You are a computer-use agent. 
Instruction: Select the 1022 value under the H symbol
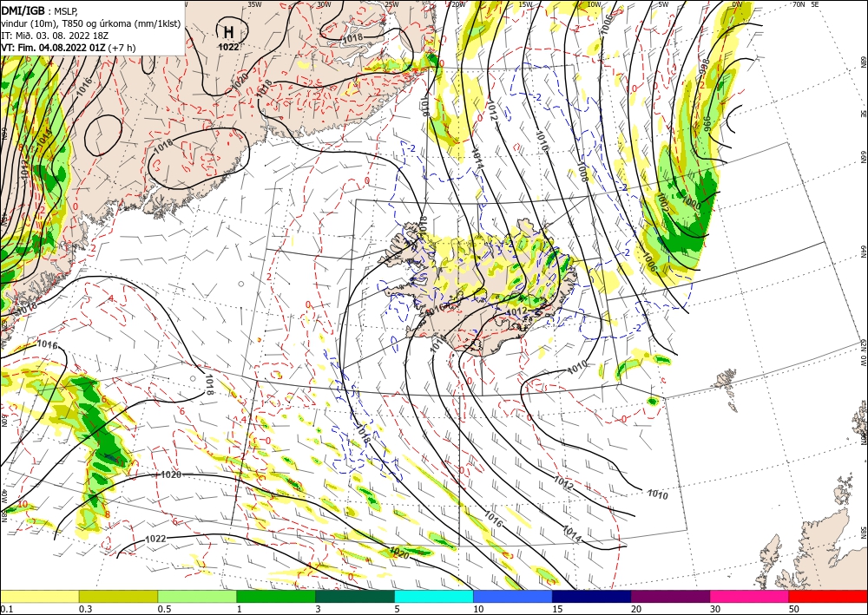coord(228,47)
